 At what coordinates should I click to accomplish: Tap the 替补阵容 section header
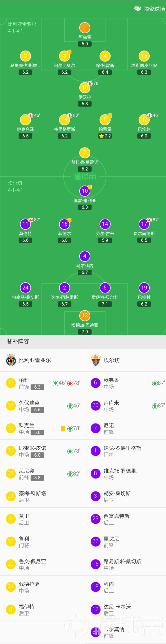pos(18,341)
